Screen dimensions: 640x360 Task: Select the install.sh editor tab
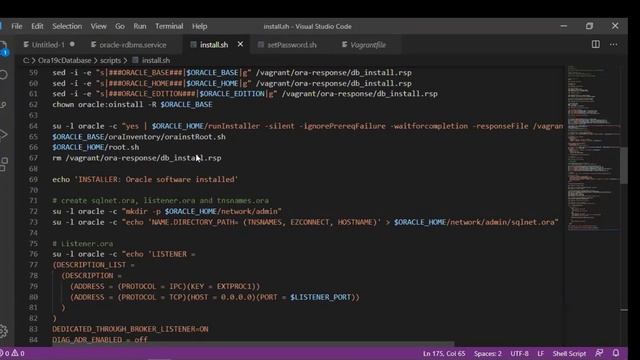click(x=214, y=45)
